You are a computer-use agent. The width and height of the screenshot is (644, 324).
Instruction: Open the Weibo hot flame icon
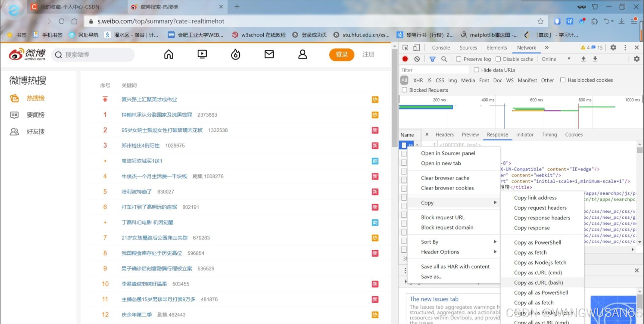point(236,55)
